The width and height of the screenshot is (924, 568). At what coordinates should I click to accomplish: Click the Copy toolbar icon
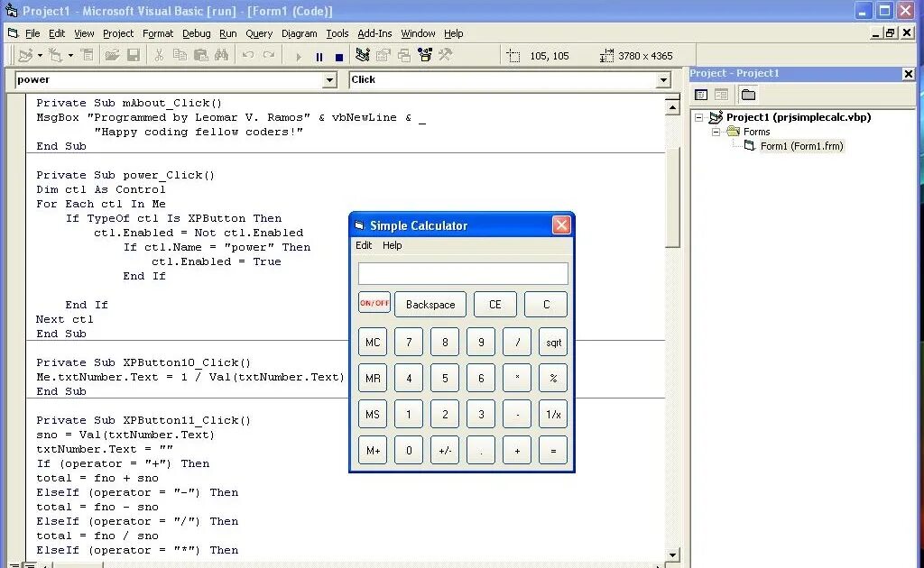[x=180, y=55]
